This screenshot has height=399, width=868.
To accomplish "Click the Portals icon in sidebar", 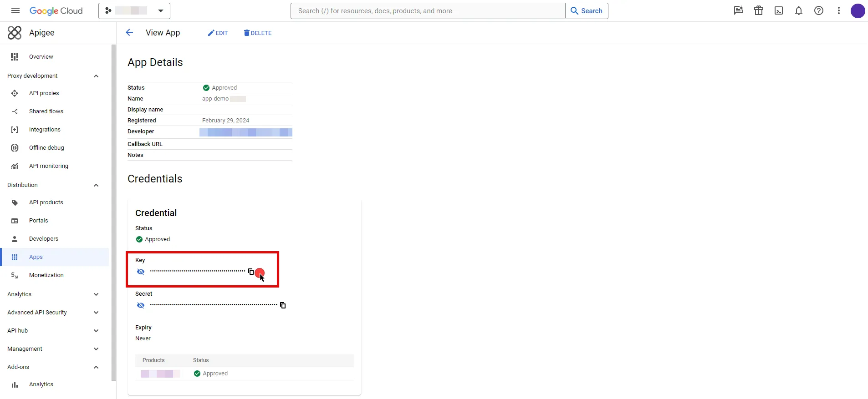I will tap(15, 221).
